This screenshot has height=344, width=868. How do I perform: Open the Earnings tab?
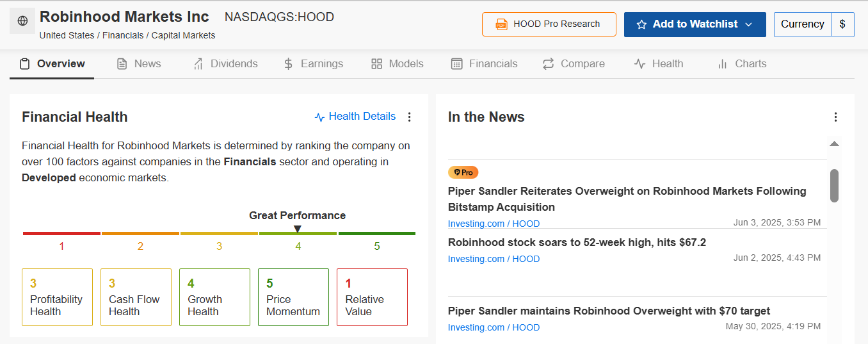(313, 64)
